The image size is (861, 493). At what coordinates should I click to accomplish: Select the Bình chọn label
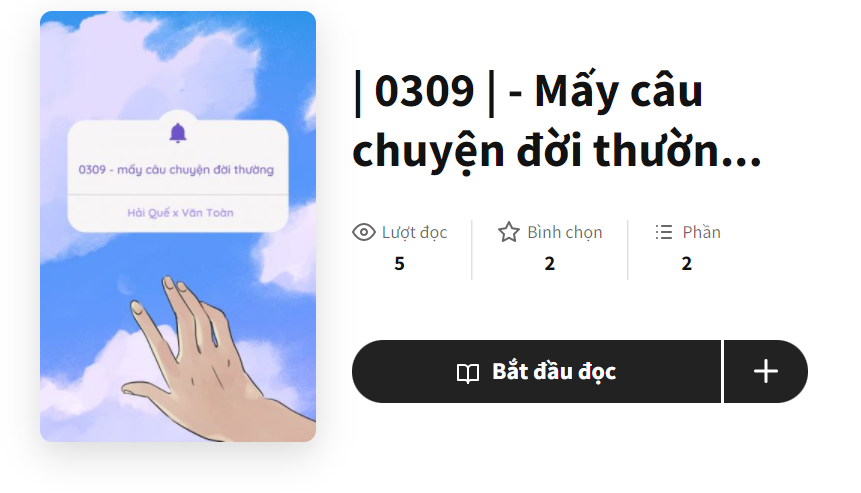[564, 232]
